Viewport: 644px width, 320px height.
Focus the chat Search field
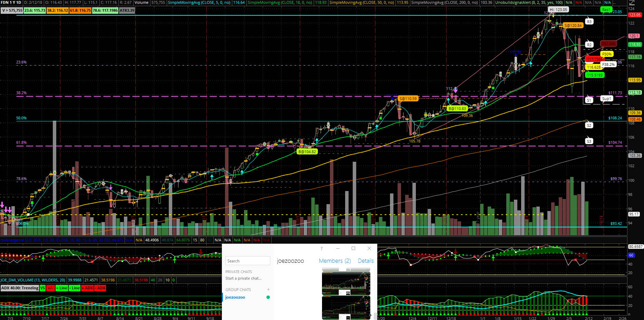coord(248,261)
